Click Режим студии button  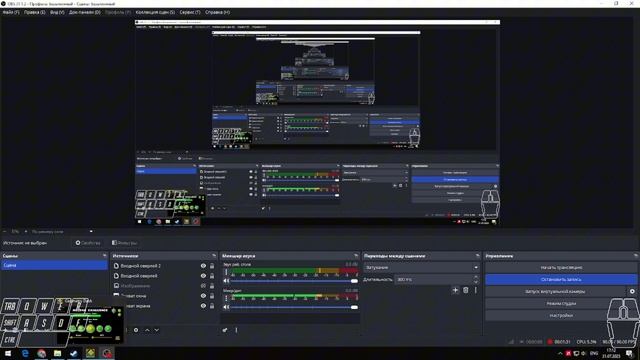point(561,303)
